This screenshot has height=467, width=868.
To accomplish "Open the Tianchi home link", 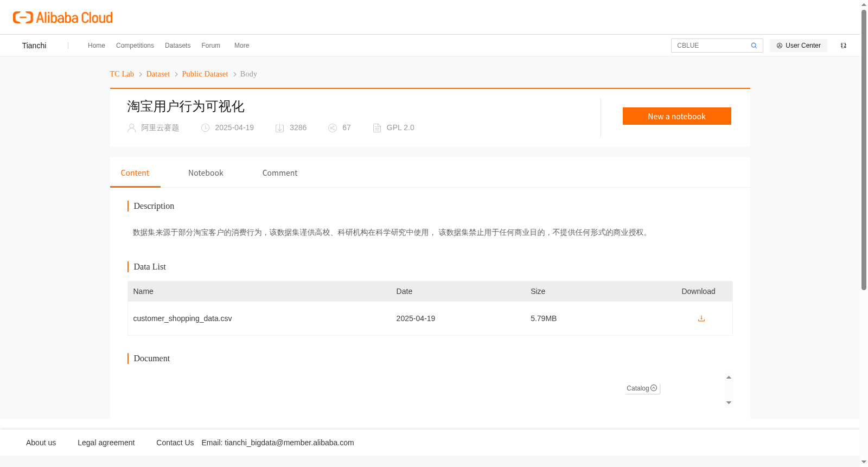I will (34, 46).
